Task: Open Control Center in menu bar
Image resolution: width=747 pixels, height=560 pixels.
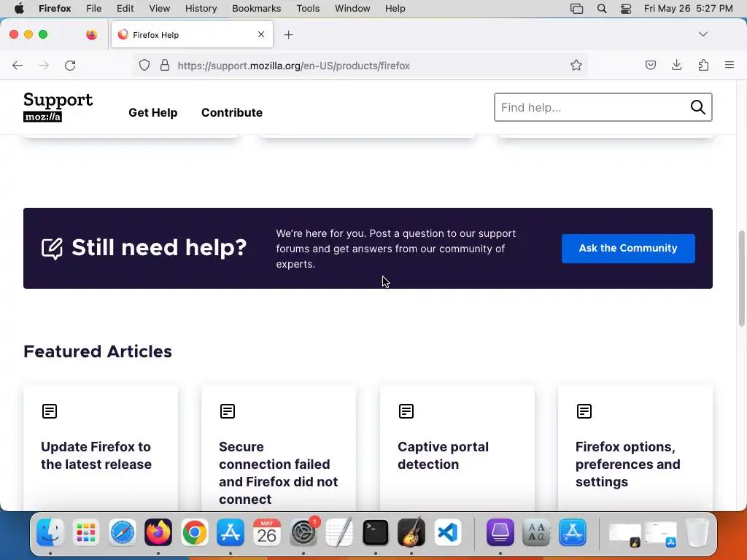Action: (626, 9)
